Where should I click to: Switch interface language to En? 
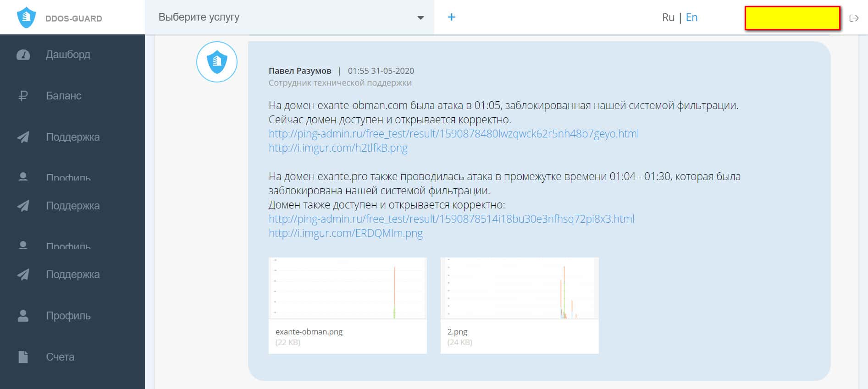[691, 17]
